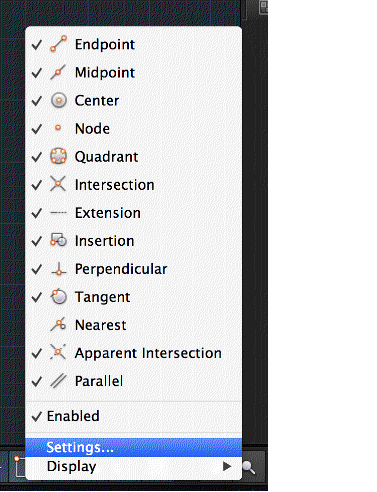Click the magnifier icon in status bar
377x492 pixels.
249,468
